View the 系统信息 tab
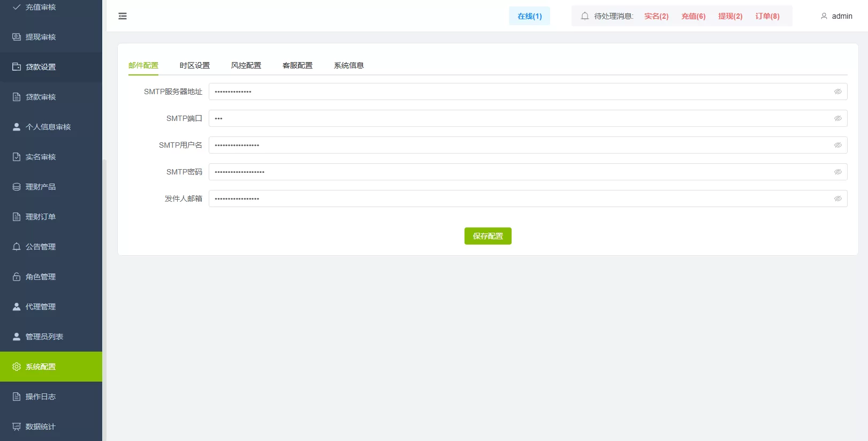The width and height of the screenshot is (868, 441). click(x=349, y=65)
